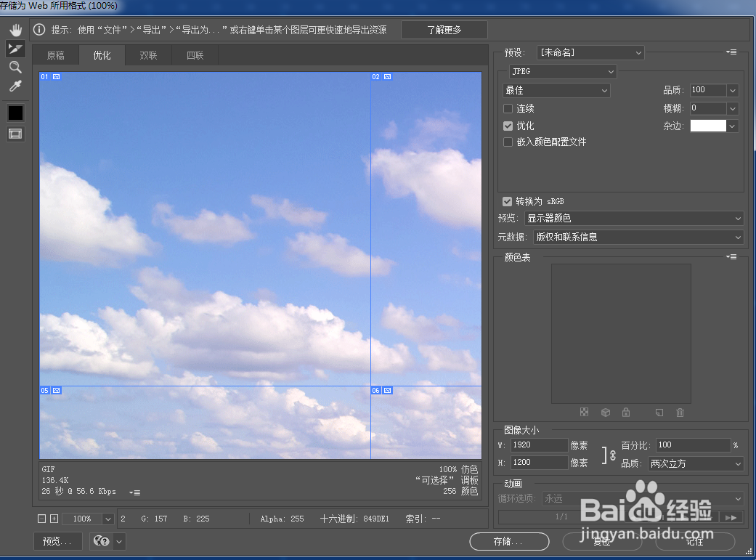Click map colors to transparent icon

pyautogui.click(x=585, y=413)
